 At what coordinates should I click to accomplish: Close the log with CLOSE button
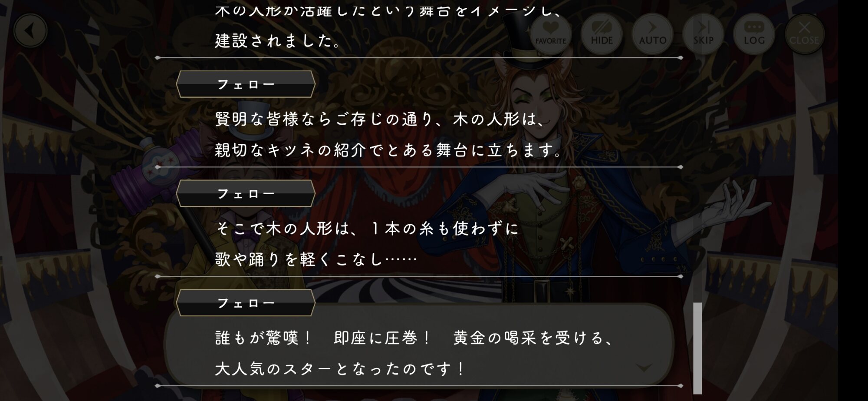pos(804,33)
